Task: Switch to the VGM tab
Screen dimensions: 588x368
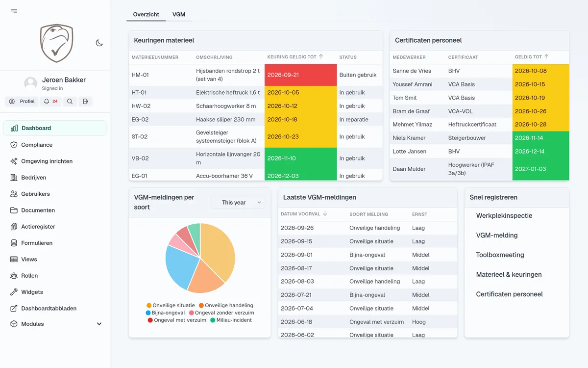Action: [179, 15]
